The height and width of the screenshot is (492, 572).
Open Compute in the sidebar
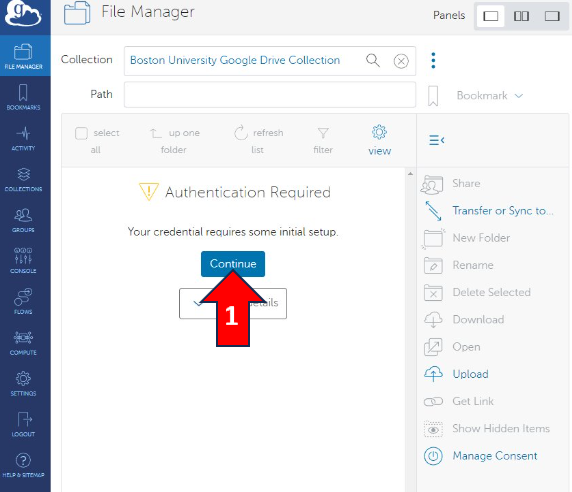pyautogui.click(x=23, y=342)
